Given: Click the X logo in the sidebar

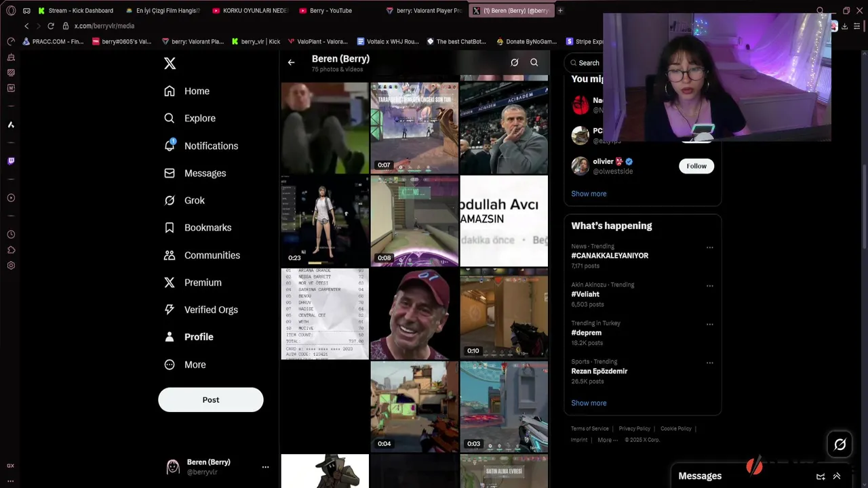Looking at the screenshot, I should click(x=170, y=63).
